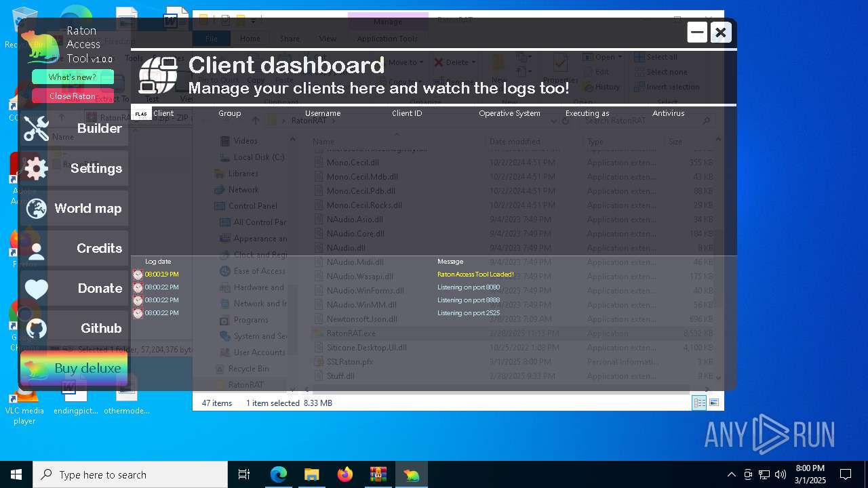Minimize the Raton Access Tool window
Viewport: 868px width, 488px height.
[x=697, y=32]
